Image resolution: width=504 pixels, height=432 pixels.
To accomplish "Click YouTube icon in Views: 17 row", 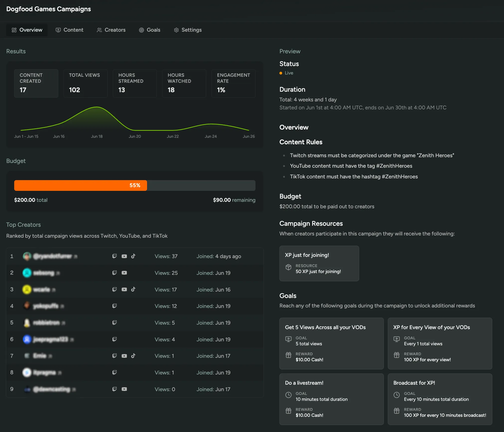I will click(124, 289).
